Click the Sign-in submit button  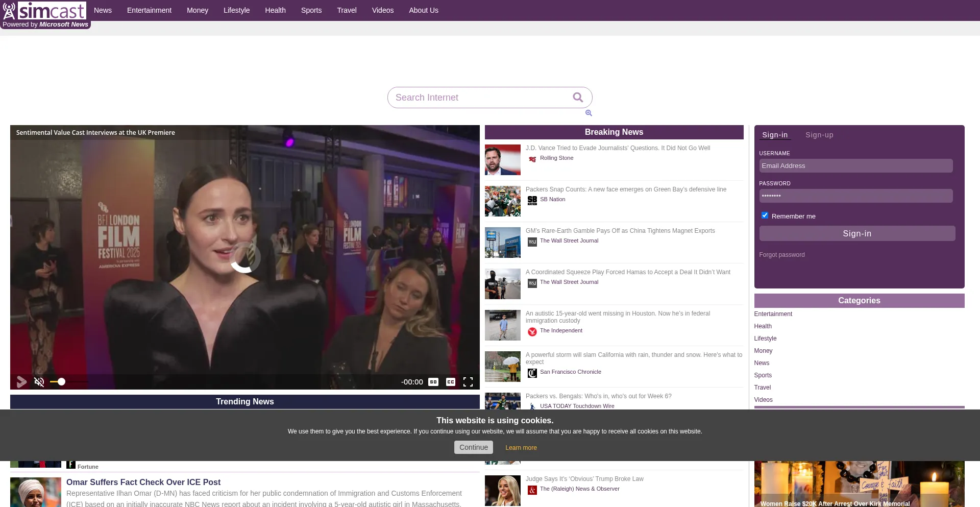coord(856,233)
